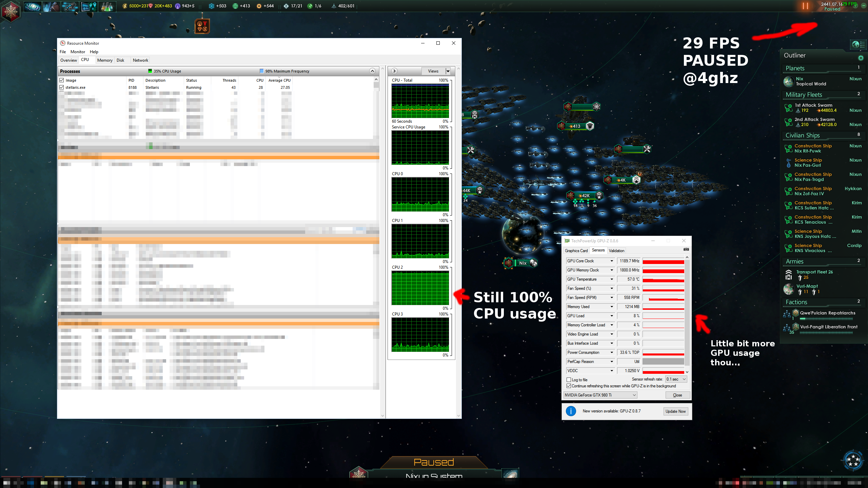Open the Sensor refresh rate dropdown
The height and width of the screenshot is (488, 868).
[675, 379]
